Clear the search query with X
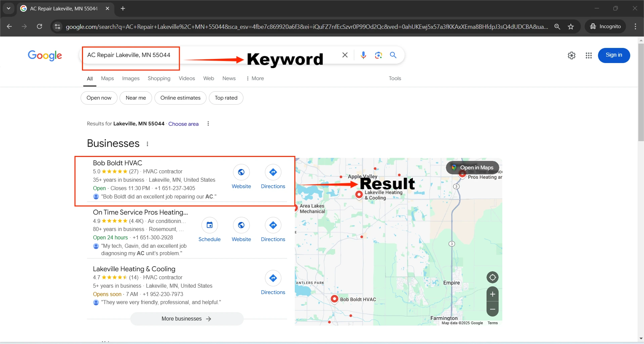This screenshot has width=644, height=344. [x=345, y=55]
